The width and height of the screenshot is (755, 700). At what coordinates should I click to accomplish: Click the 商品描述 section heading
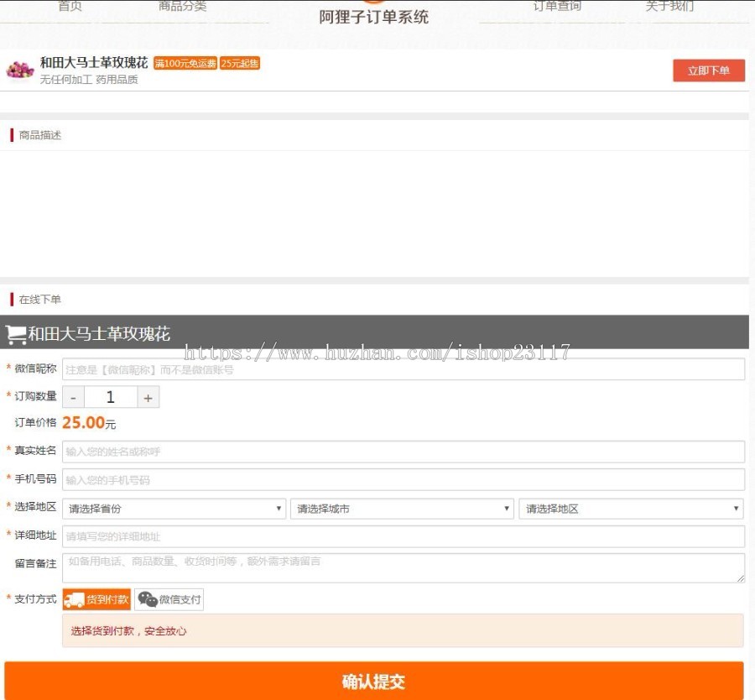pyautogui.click(x=40, y=135)
